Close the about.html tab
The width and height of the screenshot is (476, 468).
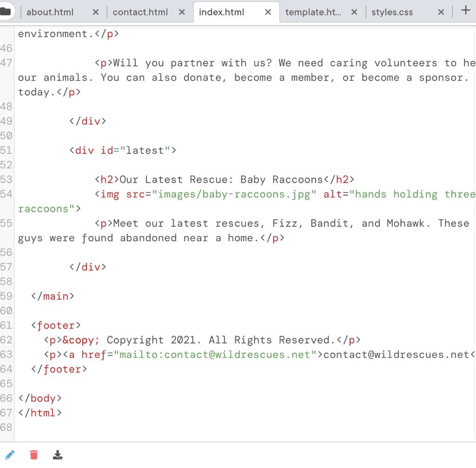(x=95, y=12)
